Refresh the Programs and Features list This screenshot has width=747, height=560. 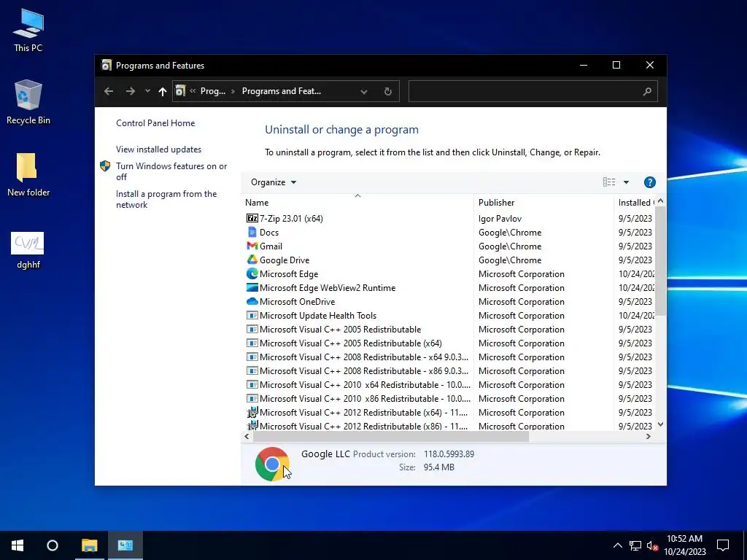(x=388, y=91)
